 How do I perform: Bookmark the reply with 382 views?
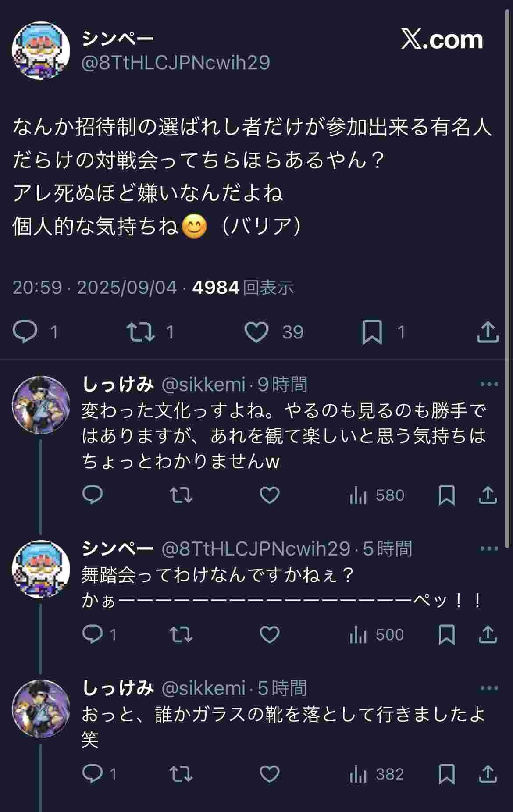pos(446,774)
